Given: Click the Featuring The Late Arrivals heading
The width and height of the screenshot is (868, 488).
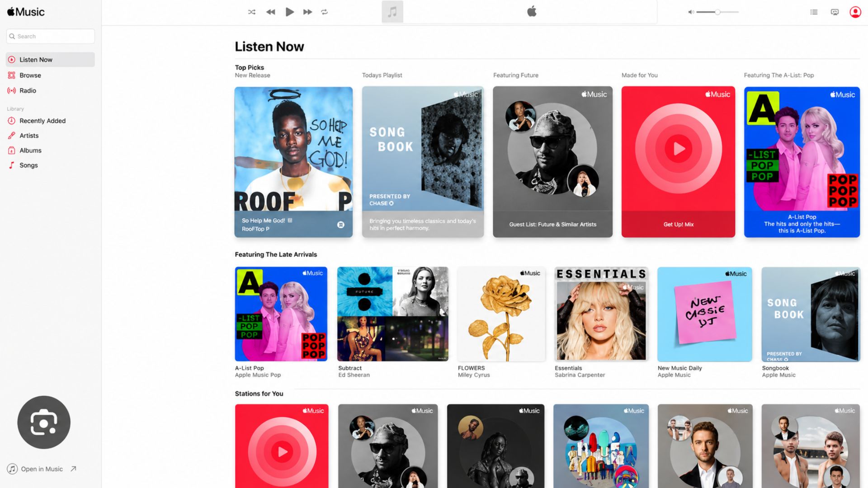Looking at the screenshot, I should (x=276, y=254).
